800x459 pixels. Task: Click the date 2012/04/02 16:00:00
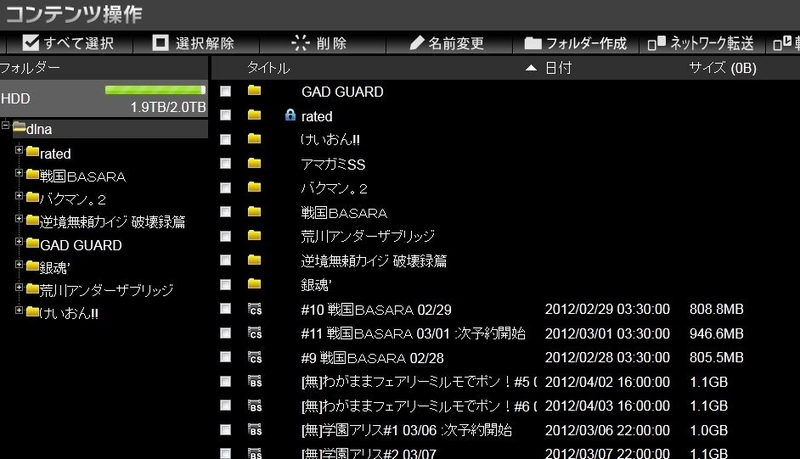pyautogui.click(x=607, y=382)
